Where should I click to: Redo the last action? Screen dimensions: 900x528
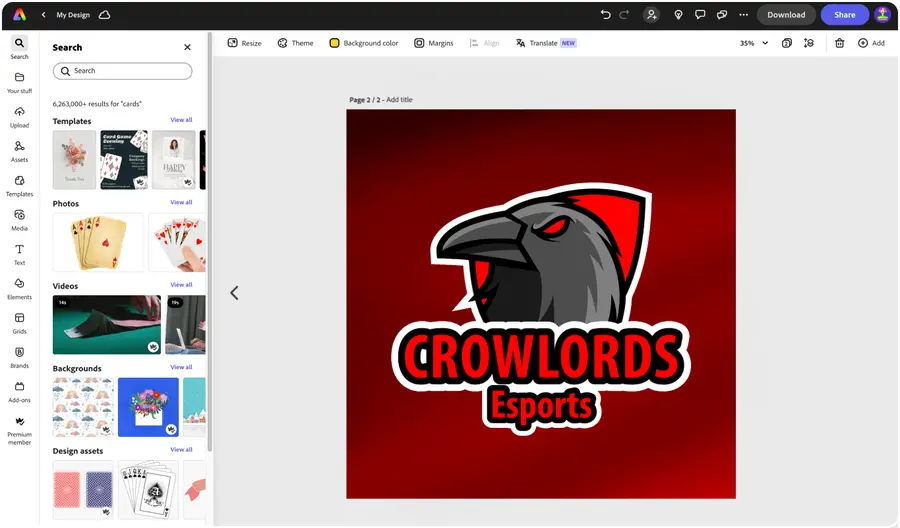click(x=624, y=15)
